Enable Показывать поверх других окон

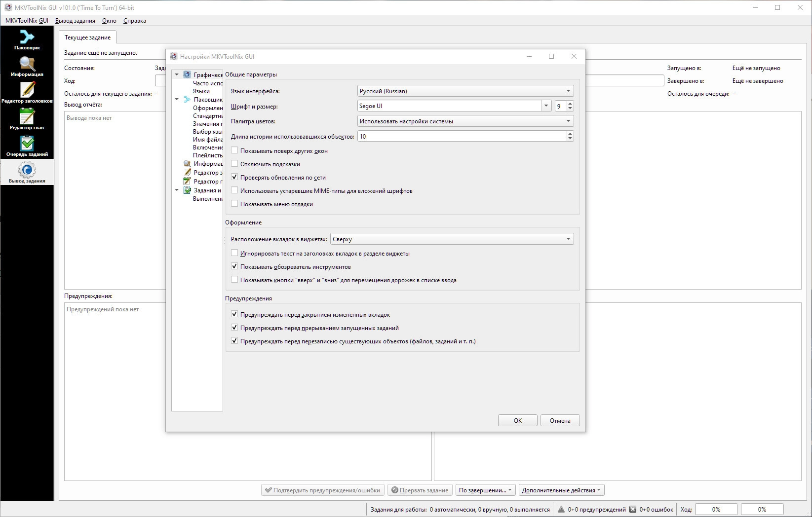point(234,150)
